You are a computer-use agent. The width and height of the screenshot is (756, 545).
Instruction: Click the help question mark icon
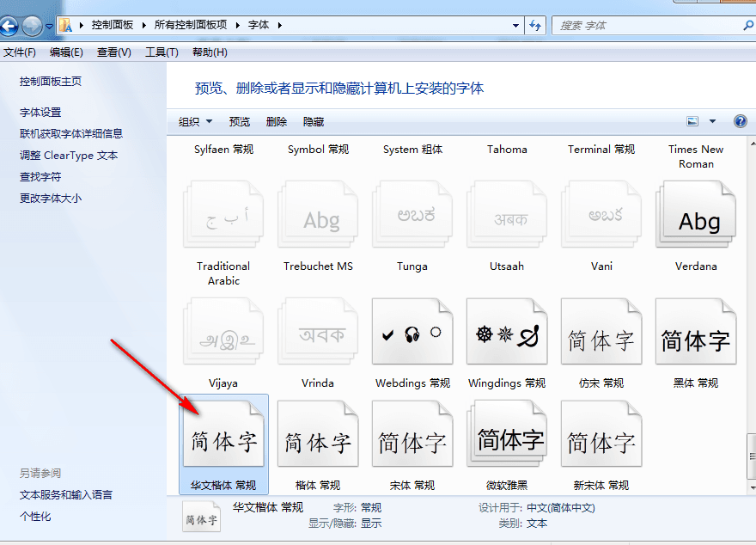point(740,121)
